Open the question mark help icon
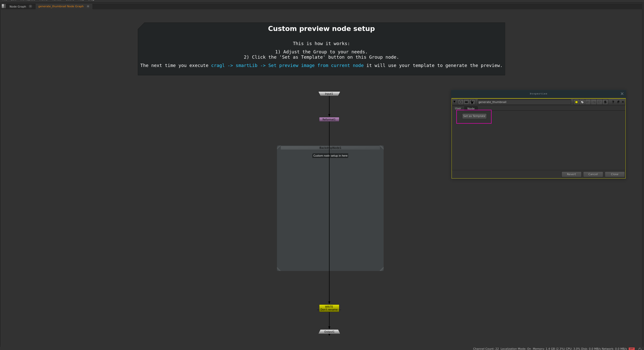 coord(613,102)
